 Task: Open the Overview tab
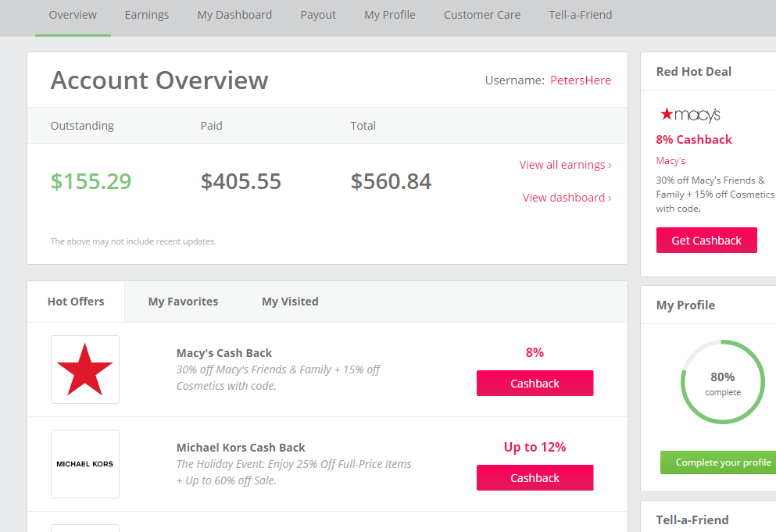pos(73,15)
